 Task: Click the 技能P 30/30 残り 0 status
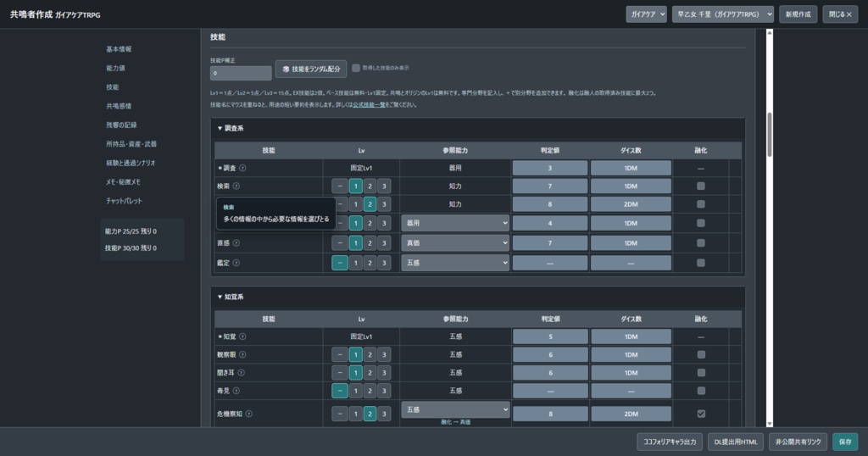coord(131,248)
